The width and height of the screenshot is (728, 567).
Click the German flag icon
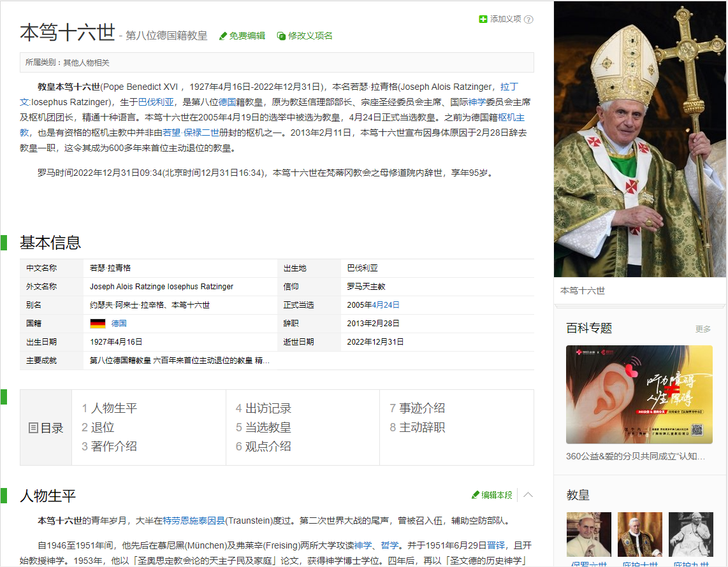98,324
